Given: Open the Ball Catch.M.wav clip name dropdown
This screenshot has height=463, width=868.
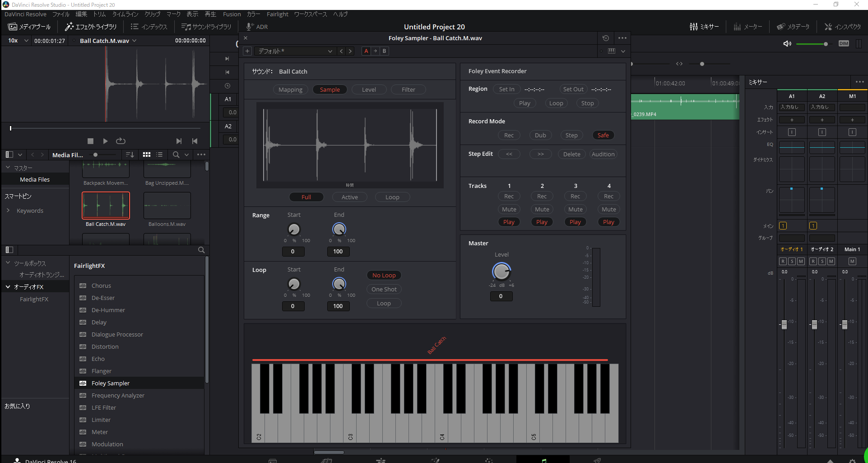Looking at the screenshot, I should coord(134,41).
